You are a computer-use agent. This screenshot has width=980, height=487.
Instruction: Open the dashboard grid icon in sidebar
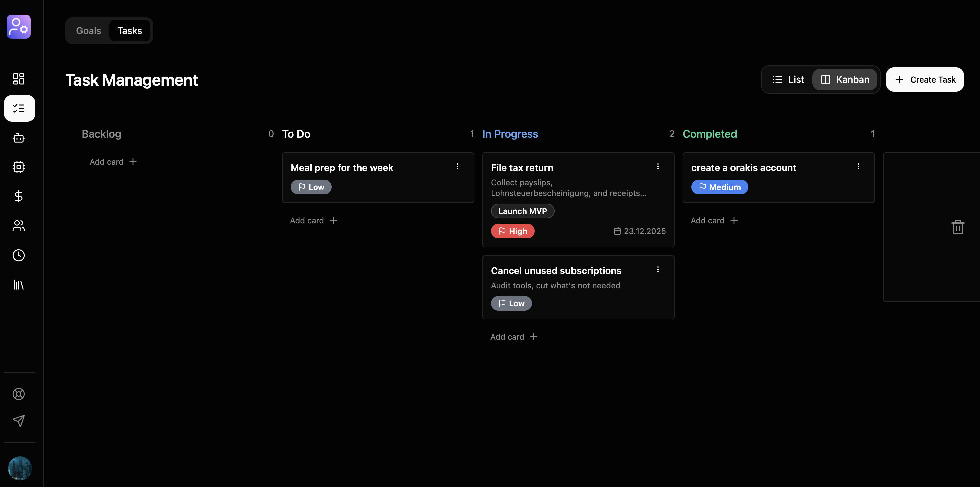click(19, 79)
